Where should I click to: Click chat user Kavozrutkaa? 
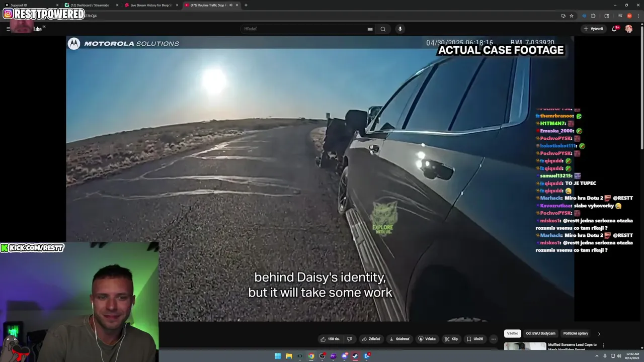pos(556,206)
